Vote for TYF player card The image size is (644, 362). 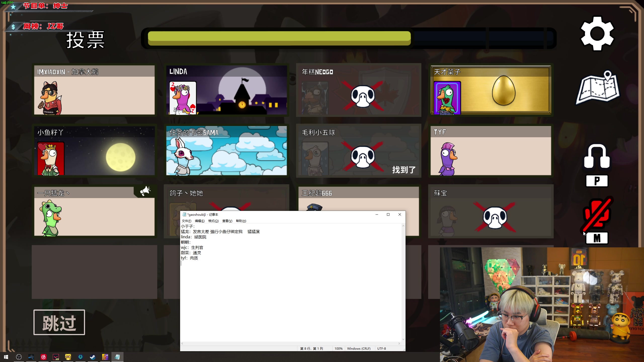coord(491,151)
